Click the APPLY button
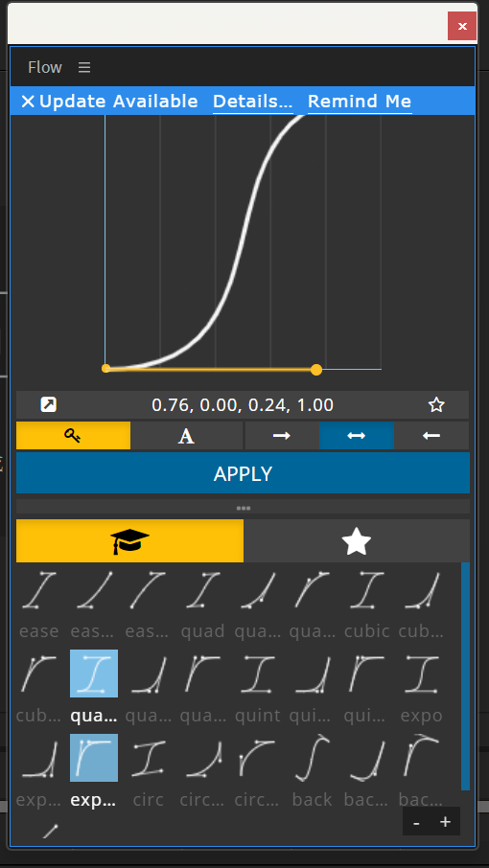 tap(243, 473)
